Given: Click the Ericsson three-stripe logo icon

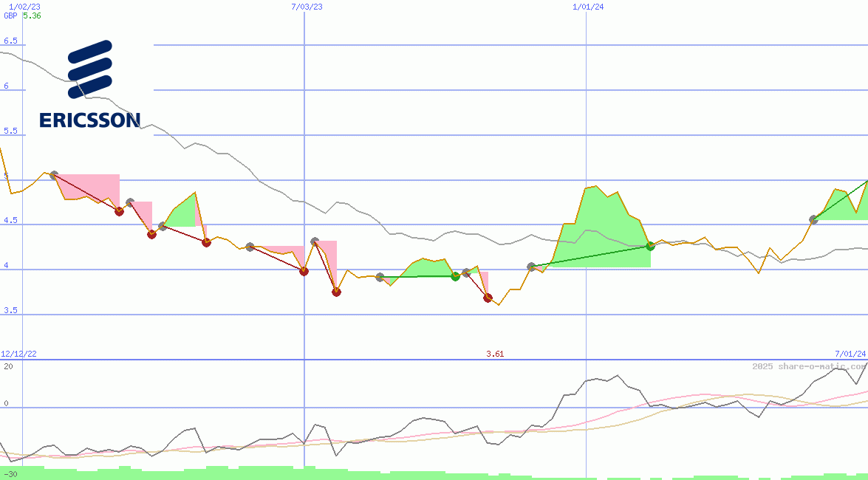Looking at the screenshot, I should pyautogui.click(x=89, y=69).
